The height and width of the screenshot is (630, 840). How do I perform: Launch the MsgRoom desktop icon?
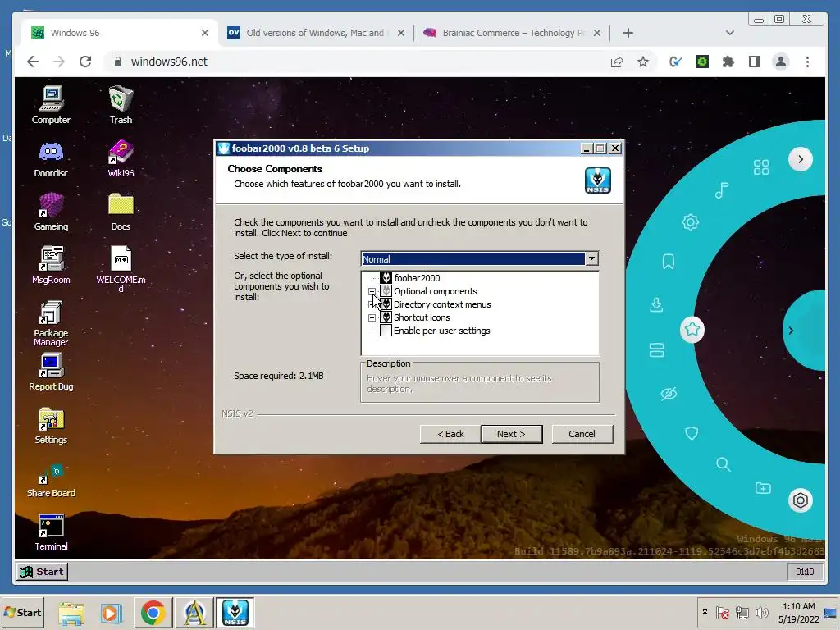pos(51,265)
